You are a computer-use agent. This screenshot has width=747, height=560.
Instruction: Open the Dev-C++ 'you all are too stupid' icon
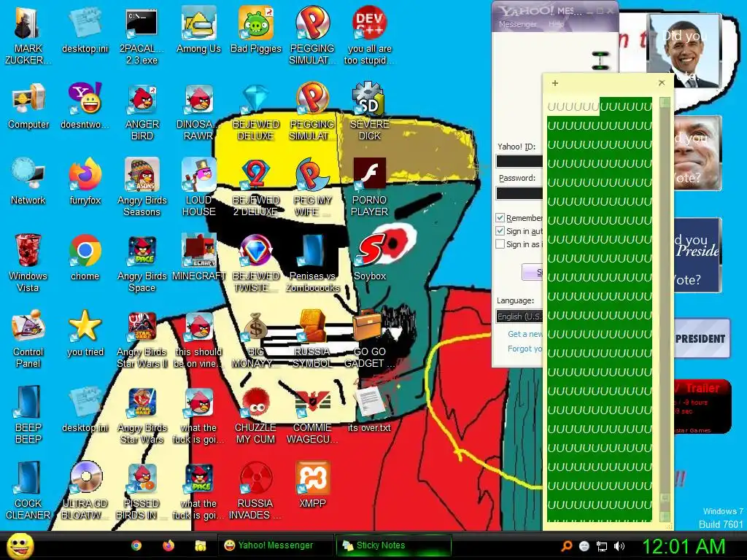pos(370,34)
